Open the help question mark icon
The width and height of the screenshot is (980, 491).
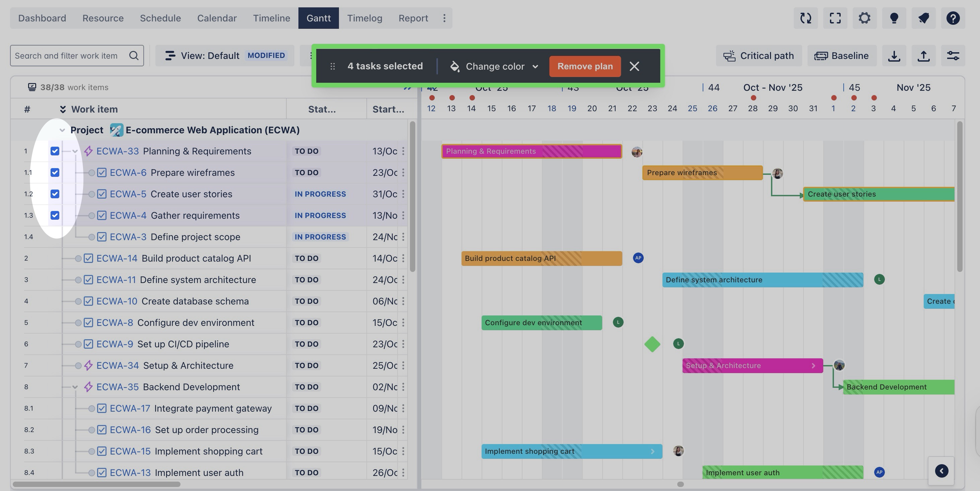point(953,18)
